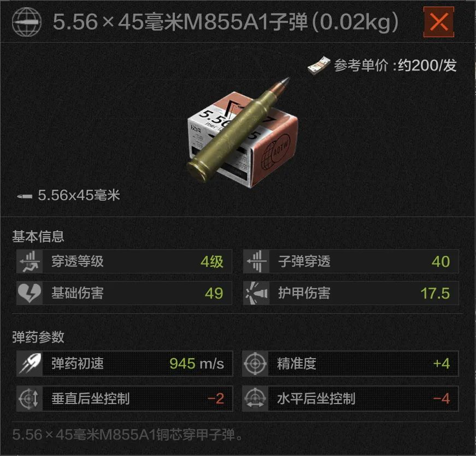
Task: Click the small bullet caliber icon
Action: tap(25, 196)
